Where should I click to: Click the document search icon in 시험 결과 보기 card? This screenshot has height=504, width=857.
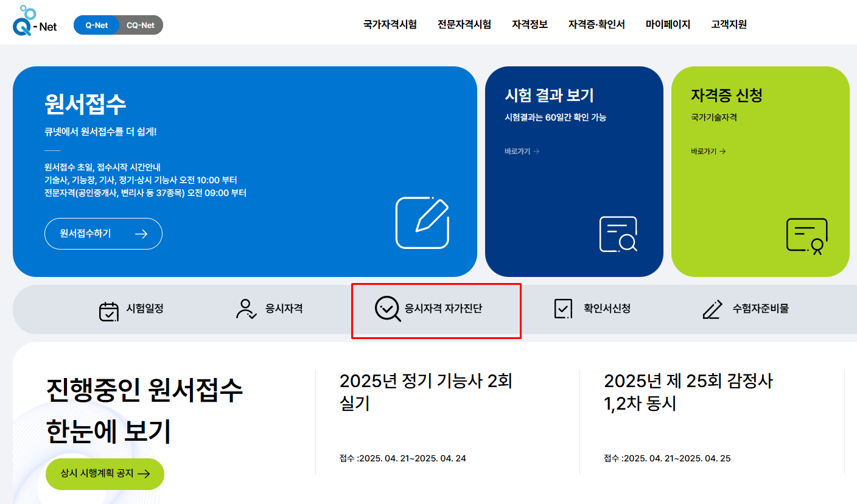click(618, 234)
